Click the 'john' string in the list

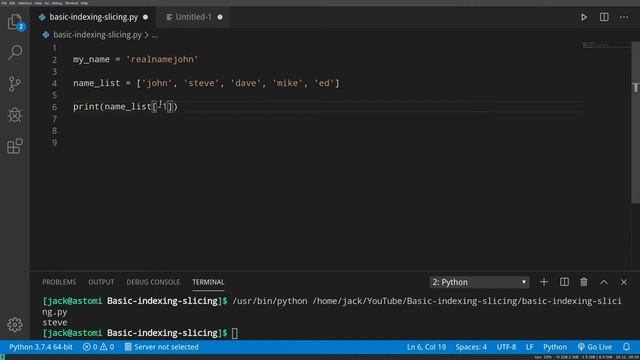[157, 83]
